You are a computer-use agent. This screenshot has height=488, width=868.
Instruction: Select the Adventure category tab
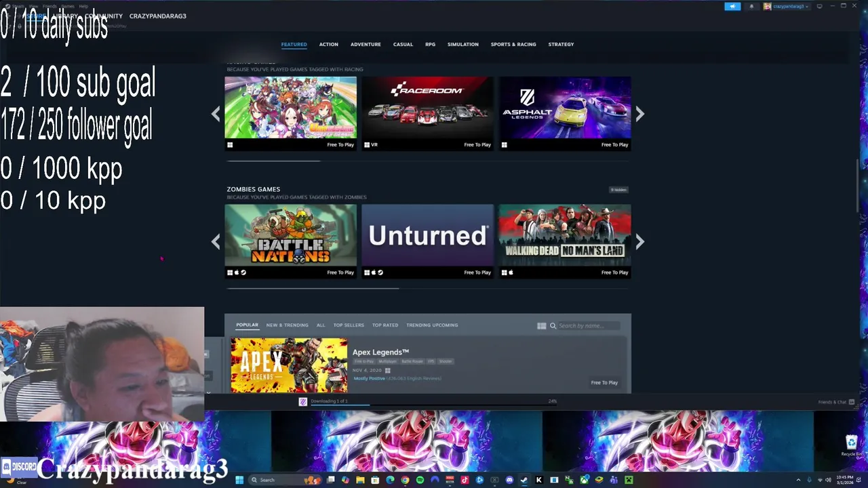(x=366, y=44)
